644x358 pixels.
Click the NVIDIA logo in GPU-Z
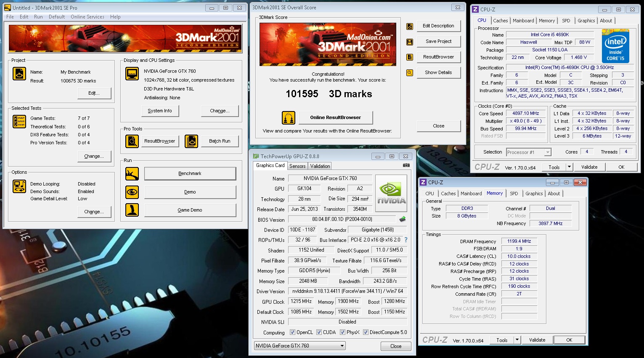[x=391, y=193]
